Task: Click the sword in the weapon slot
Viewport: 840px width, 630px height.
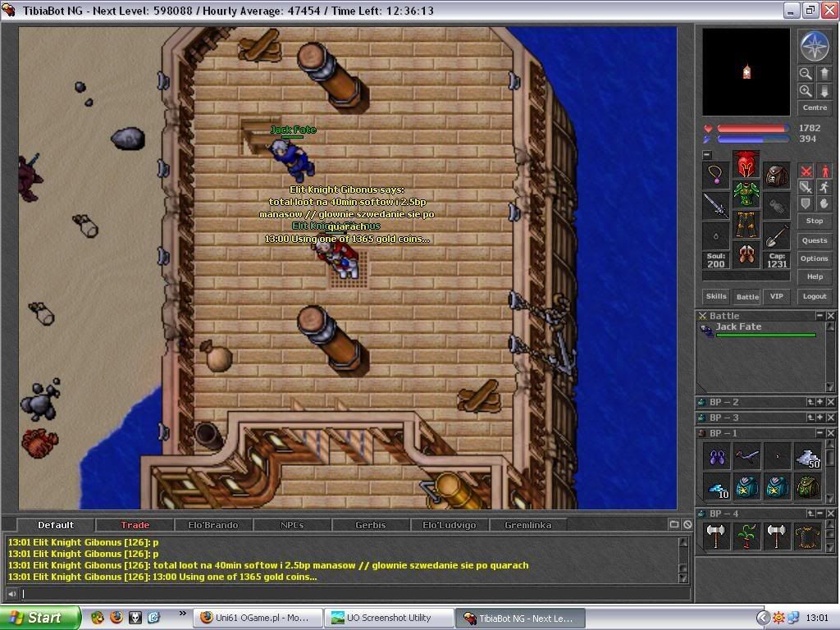Action: pos(716,205)
